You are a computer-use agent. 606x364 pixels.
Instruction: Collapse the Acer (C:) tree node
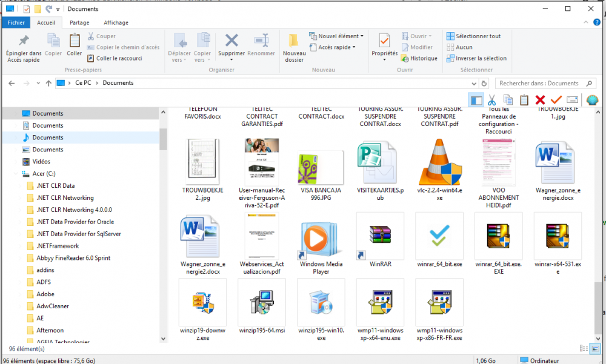17,174
